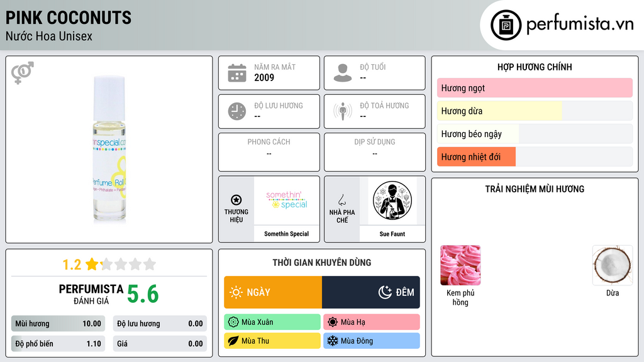
Task: Click the star badge icon above Thương hiệu
Action: [236, 200]
